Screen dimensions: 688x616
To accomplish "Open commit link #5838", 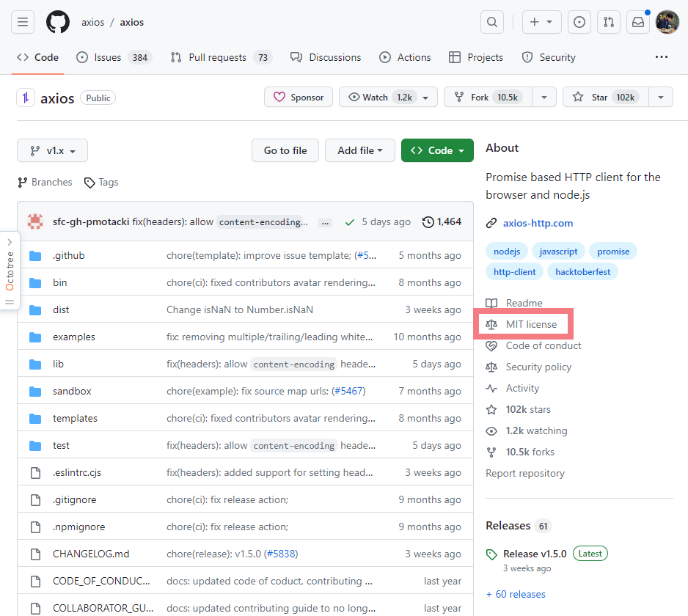I will [281, 554].
